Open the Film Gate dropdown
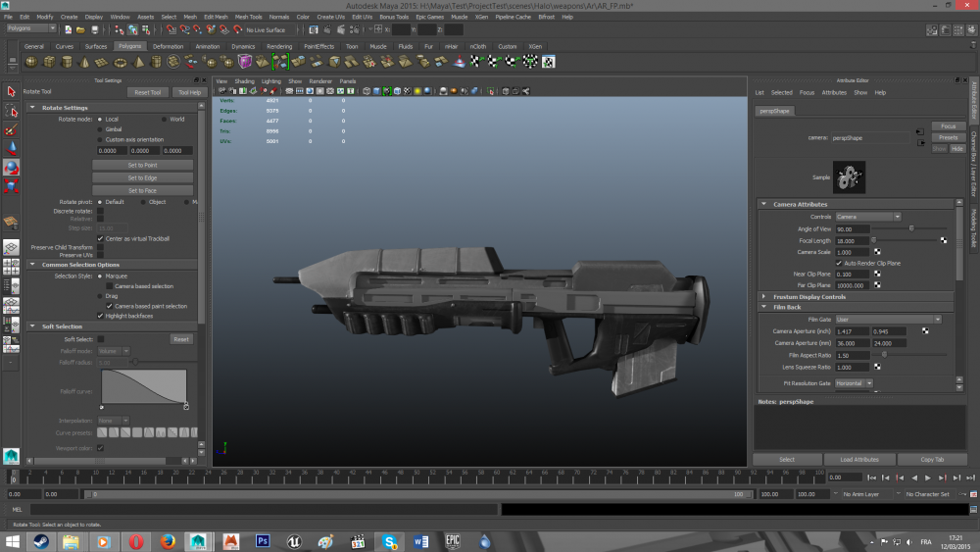Viewport: 980px width, 552px height. (x=887, y=319)
